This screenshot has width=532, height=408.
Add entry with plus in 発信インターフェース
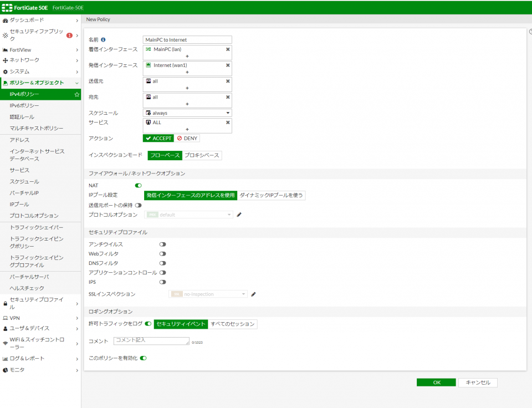(187, 72)
